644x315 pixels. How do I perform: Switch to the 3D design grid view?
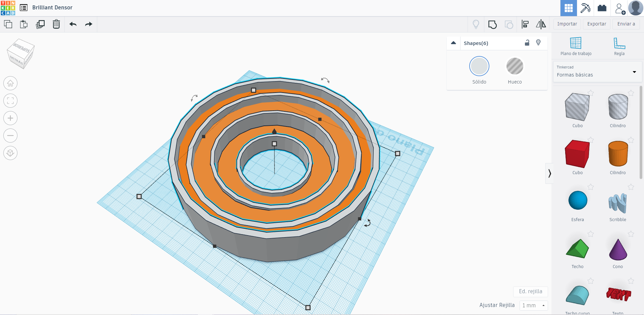569,8
